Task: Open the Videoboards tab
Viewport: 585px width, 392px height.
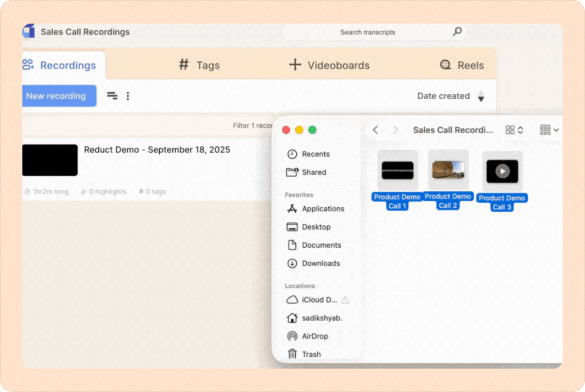Action: tap(329, 65)
